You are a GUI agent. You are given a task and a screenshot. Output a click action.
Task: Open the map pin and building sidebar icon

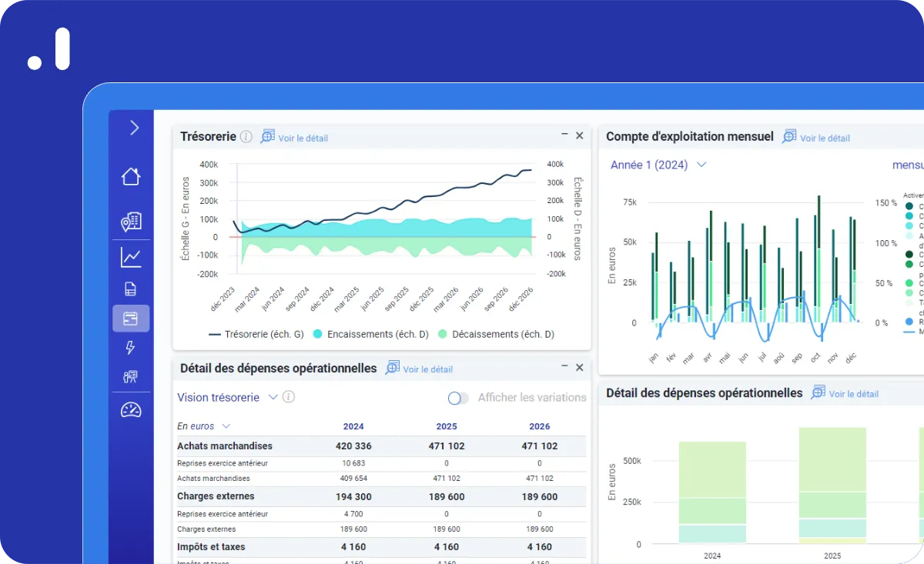pyautogui.click(x=131, y=222)
